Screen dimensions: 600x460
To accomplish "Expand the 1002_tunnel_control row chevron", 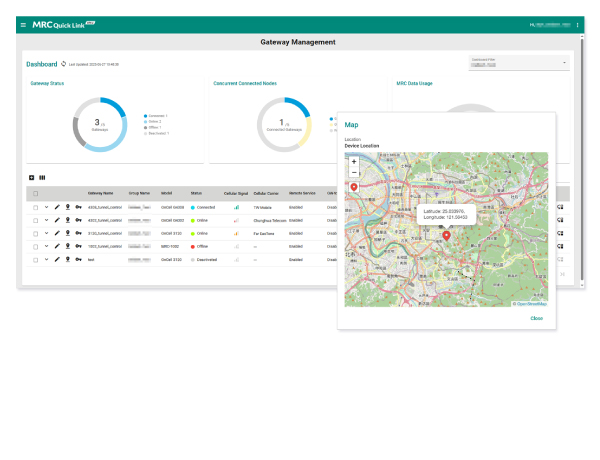I will [46, 246].
